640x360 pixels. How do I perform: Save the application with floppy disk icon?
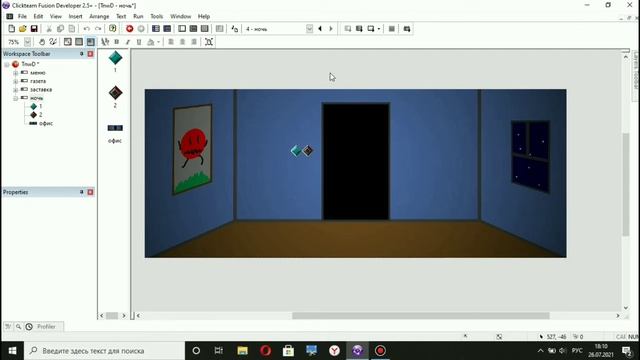point(34,29)
